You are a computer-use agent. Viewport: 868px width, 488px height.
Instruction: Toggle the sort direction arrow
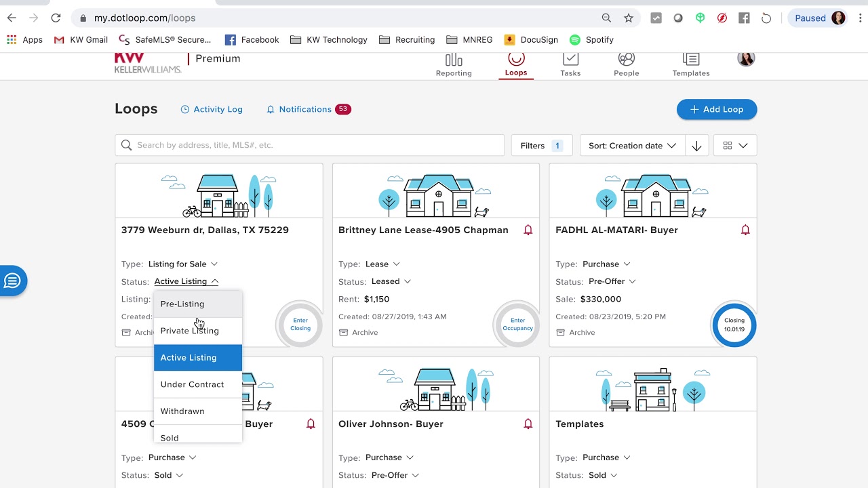(x=696, y=146)
